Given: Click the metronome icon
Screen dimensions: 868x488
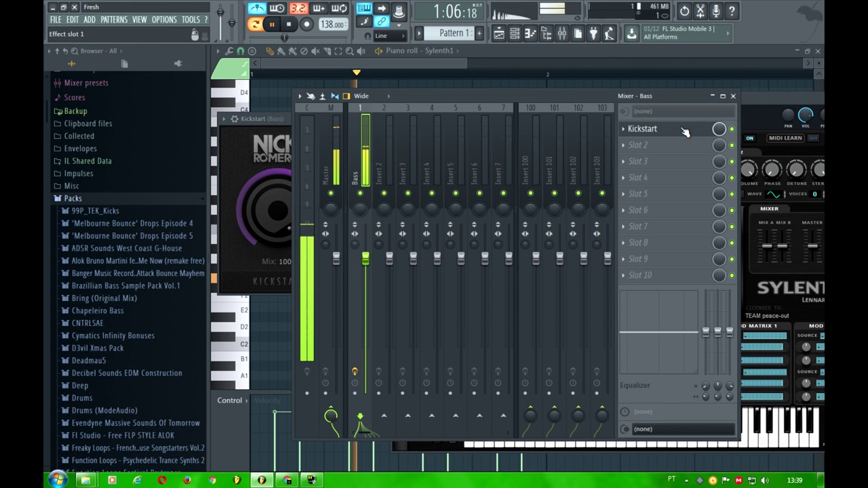Looking at the screenshot, I should (257, 9).
